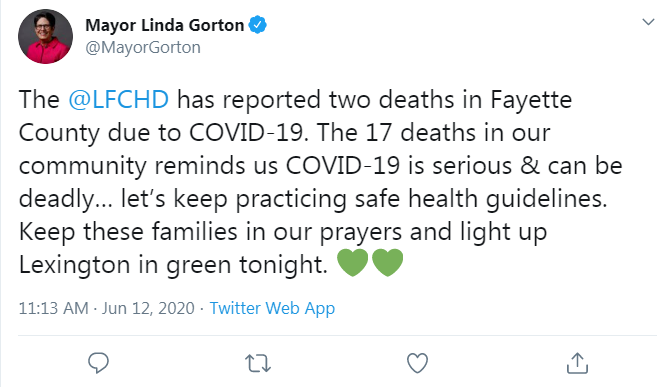
Task: Click the first green heart emoji
Action: [353, 262]
